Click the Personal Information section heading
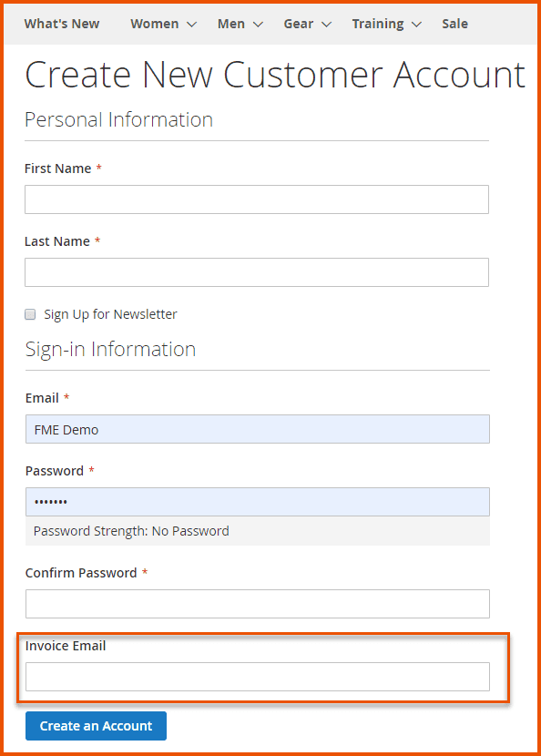 pos(118,119)
